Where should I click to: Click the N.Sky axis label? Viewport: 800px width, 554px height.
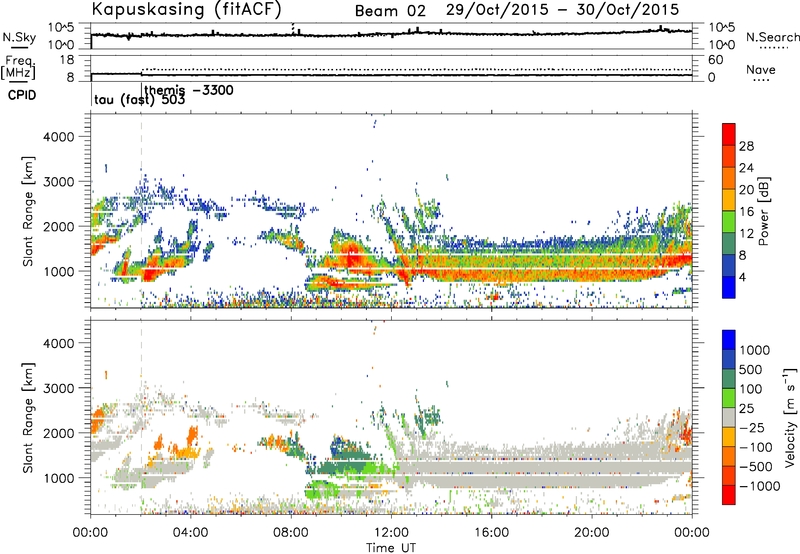[x=19, y=37]
